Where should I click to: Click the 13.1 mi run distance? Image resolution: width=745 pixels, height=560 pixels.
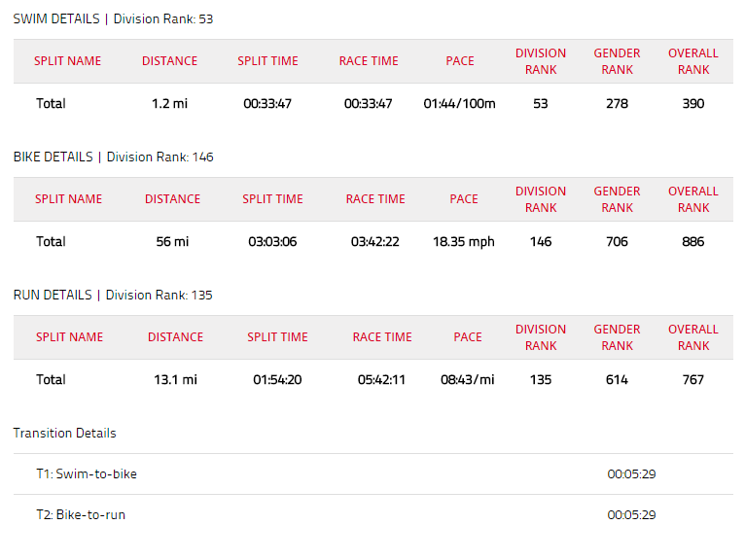pos(175,379)
